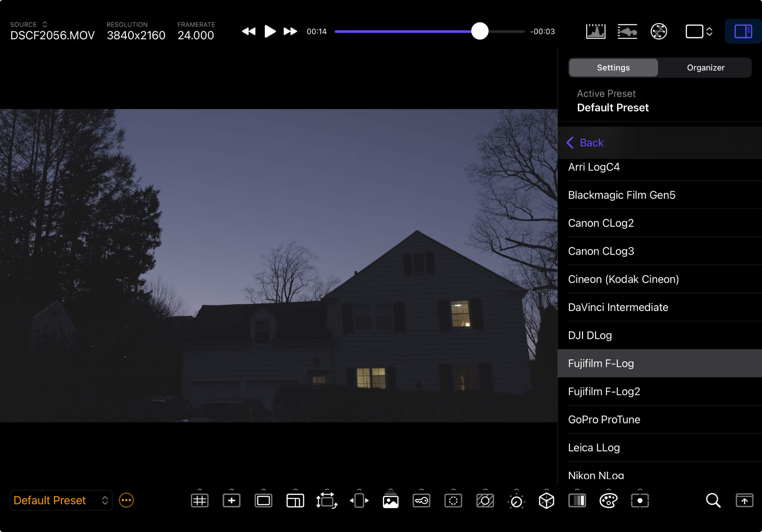
Task: Switch to the Organizer tab
Action: (x=705, y=68)
